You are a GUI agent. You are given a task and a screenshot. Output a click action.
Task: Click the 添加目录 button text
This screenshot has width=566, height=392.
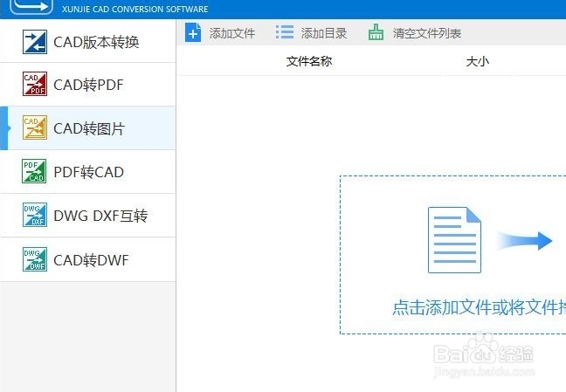pos(324,33)
